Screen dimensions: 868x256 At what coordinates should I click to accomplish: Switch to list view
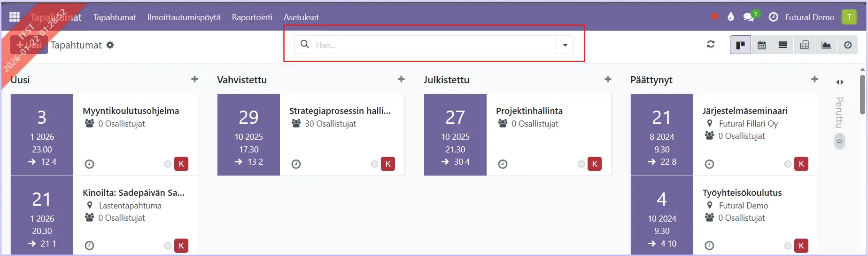tap(783, 45)
